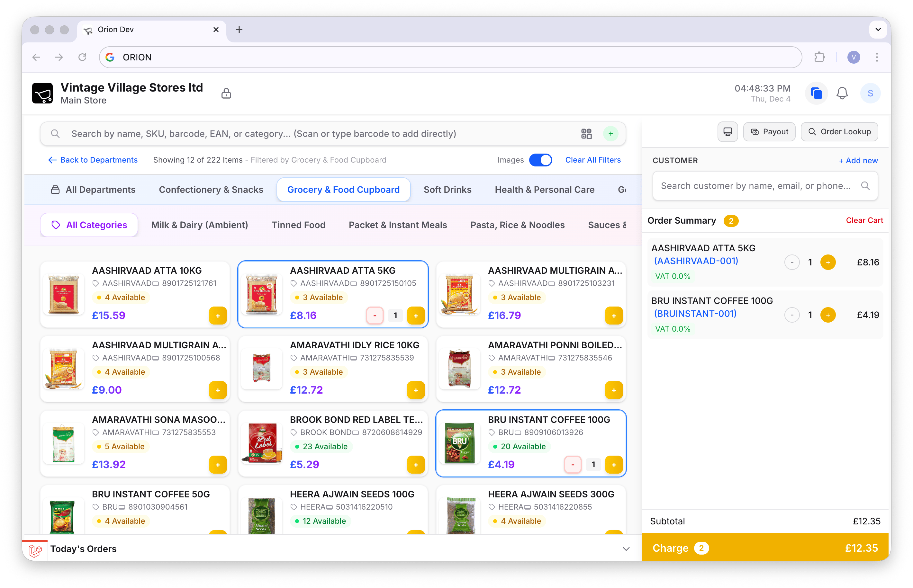
Task: Open the Laravel debug bar icon
Action: point(35,550)
